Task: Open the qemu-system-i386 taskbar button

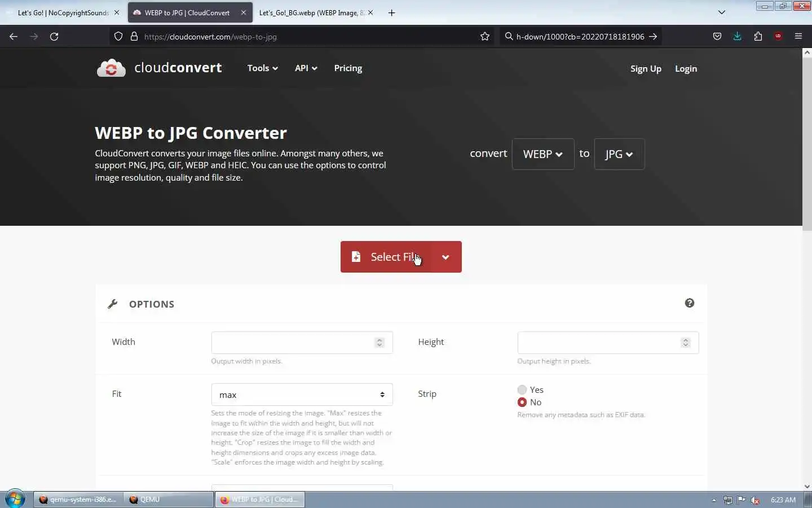Action: point(78,500)
